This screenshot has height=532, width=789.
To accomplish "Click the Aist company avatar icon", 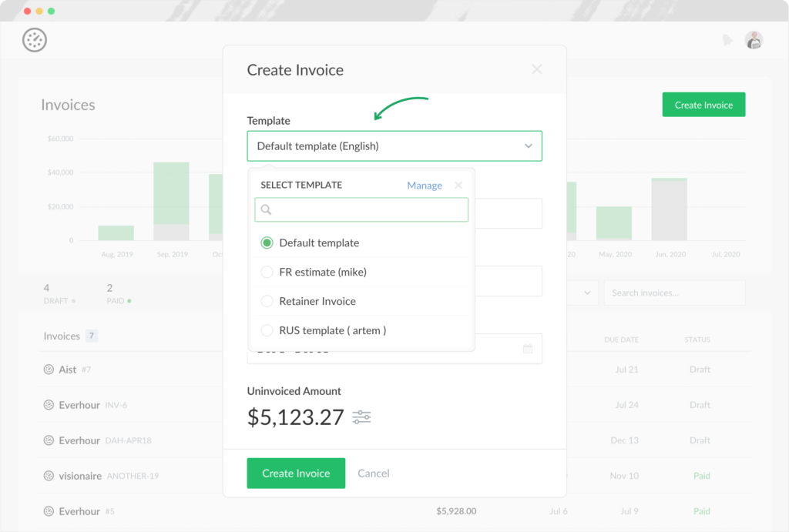I will coord(48,370).
